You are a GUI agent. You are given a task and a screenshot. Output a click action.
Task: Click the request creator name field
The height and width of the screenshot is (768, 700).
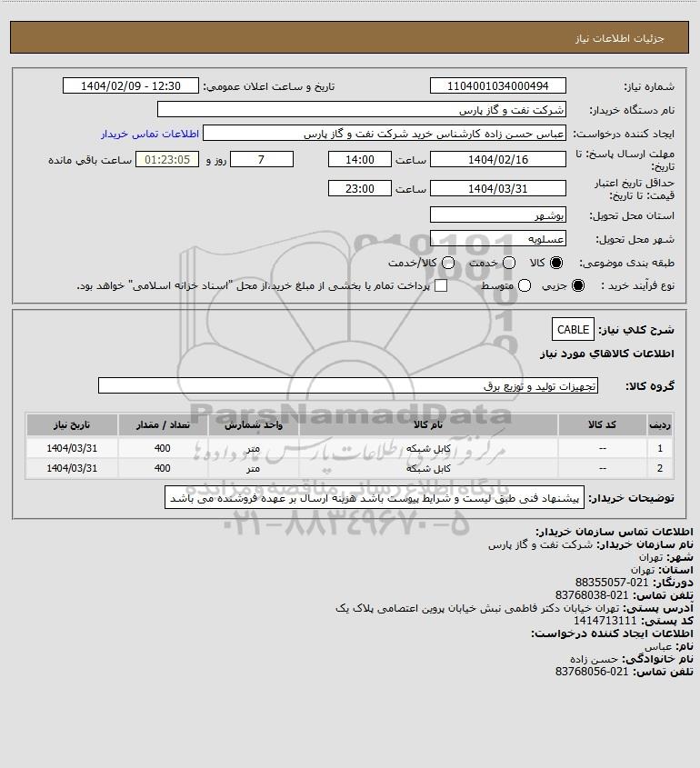click(x=385, y=134)
